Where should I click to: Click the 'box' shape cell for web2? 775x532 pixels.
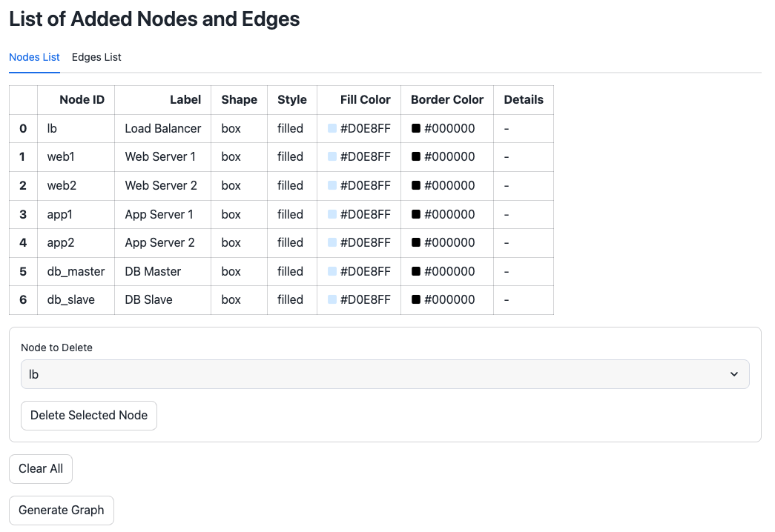pos(240,186)
